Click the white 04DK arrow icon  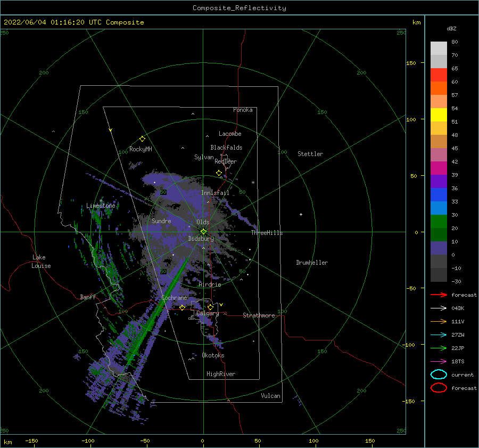coord(439,308)
